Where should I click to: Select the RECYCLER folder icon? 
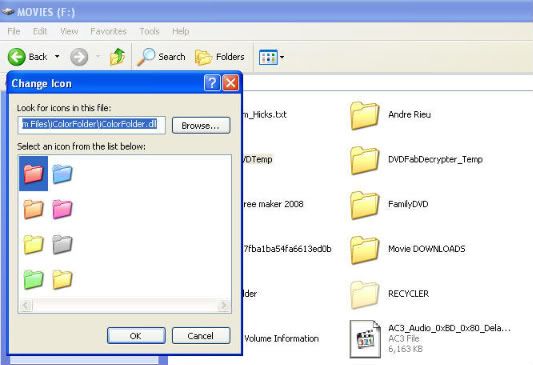[x=364, y=295]
